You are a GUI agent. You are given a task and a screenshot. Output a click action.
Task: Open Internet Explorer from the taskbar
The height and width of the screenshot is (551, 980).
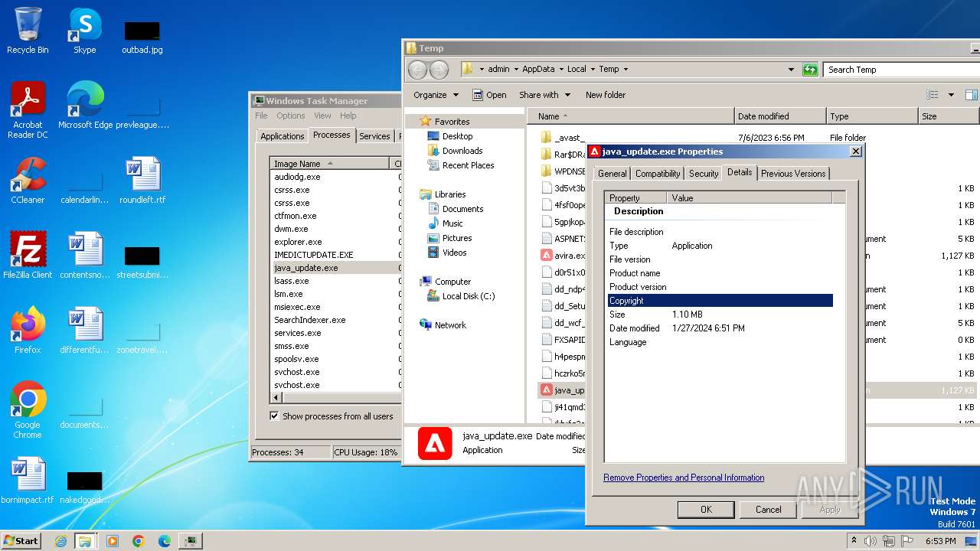point(60,541)
